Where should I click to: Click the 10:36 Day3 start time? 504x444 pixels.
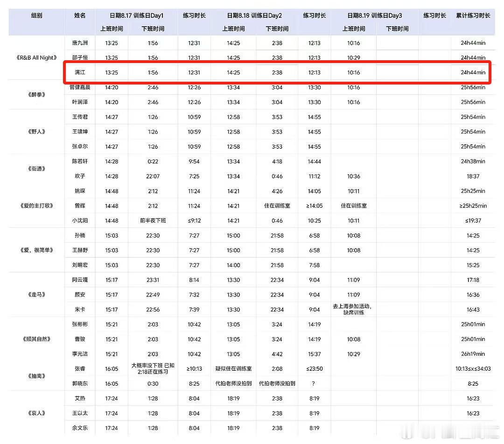tap(354, 176)
